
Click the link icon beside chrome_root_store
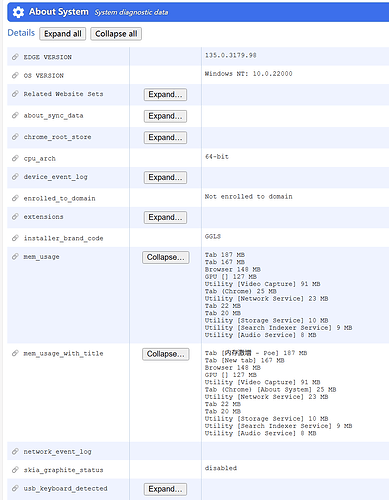15,137
